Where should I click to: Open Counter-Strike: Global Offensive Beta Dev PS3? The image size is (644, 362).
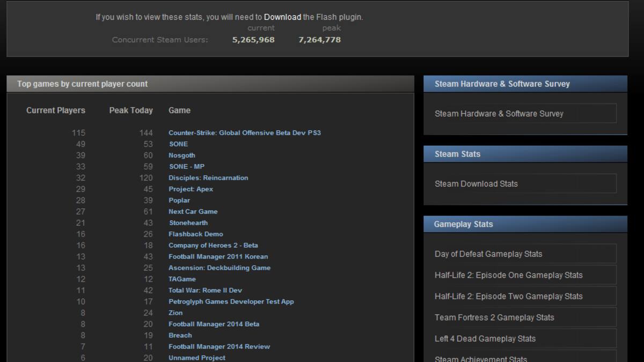(245, 132)
